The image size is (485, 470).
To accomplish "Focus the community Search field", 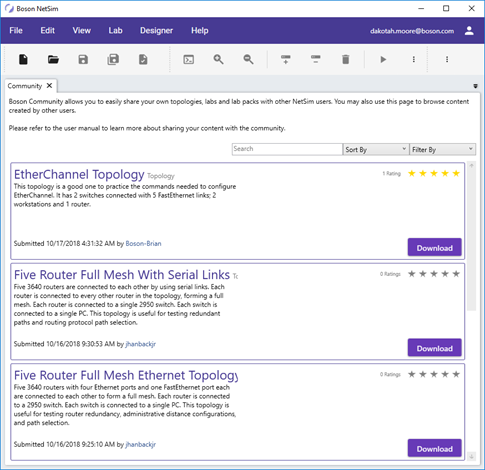I will (x=287, y=149).
